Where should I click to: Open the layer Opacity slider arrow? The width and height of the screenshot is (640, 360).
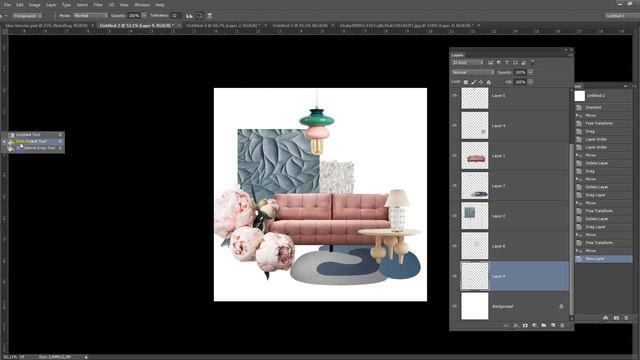click(530, 72)
